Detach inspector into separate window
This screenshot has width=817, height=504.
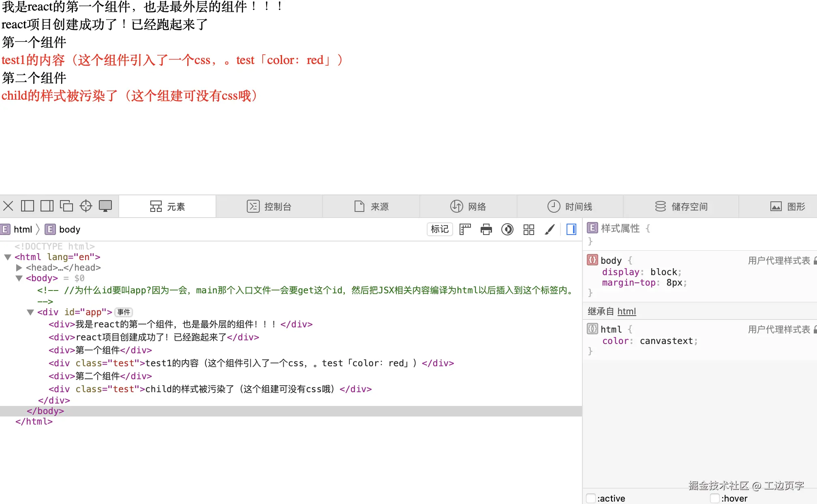66,206
